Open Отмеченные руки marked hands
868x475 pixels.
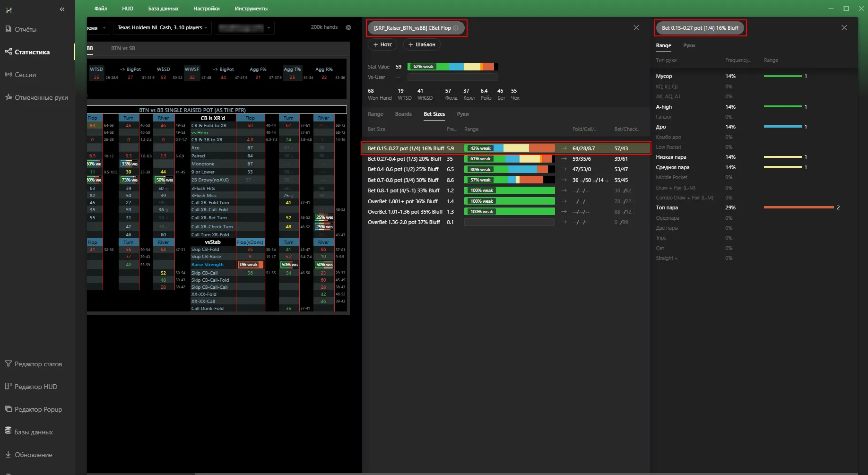[x=36, y=97]
